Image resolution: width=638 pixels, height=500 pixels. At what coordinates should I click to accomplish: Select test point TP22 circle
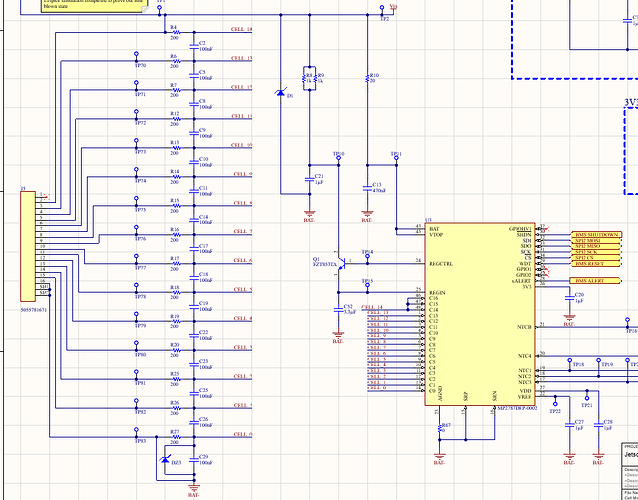point(555,404)
